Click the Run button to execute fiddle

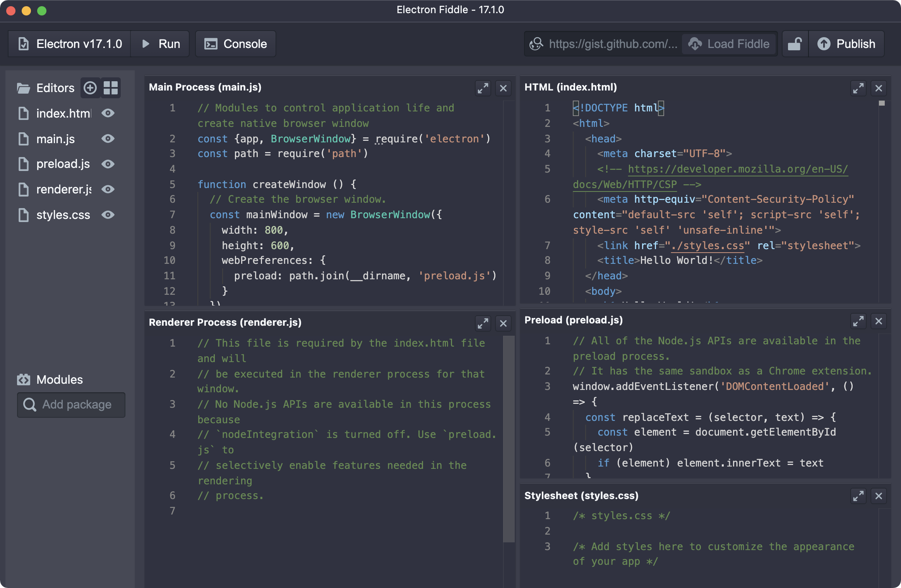pyautogui.click(x=161, y=44)
